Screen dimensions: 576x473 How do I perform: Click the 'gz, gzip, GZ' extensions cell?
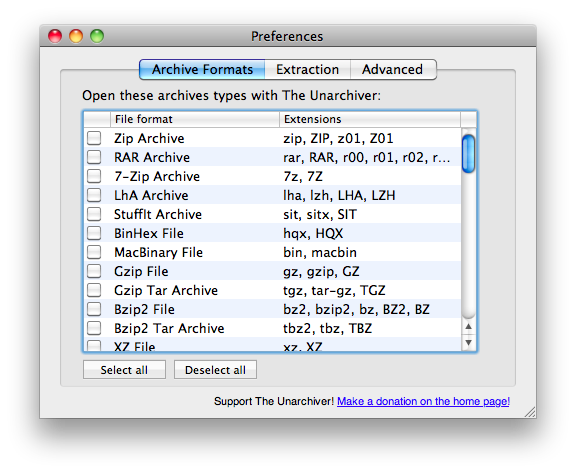pos(321,272)
